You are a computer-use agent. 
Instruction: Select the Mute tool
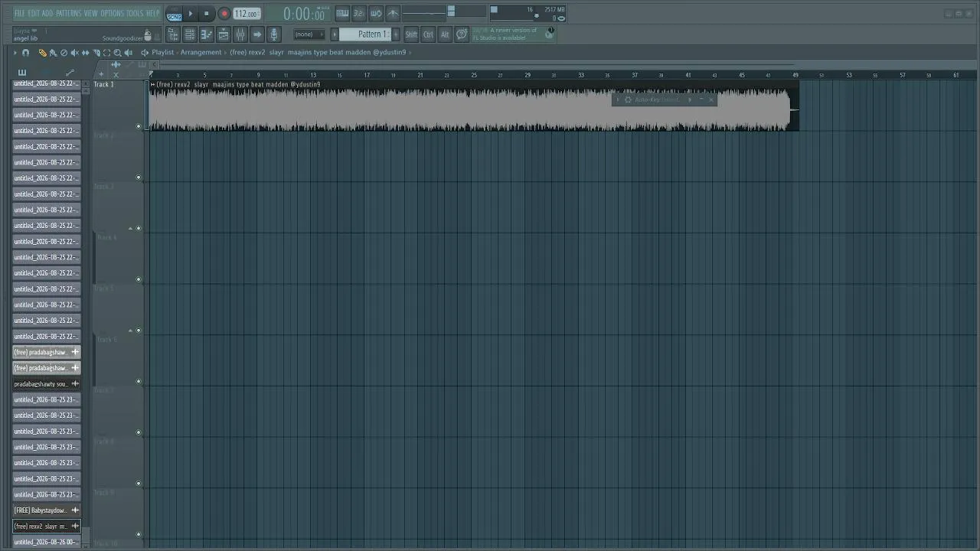coord(74,53)
